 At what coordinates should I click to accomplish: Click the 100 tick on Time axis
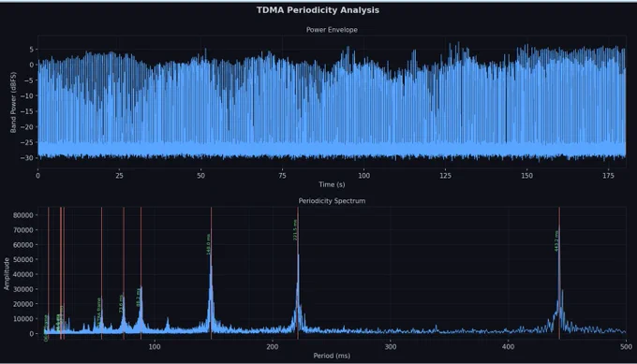pyautogui.click(x=363, y=176)
